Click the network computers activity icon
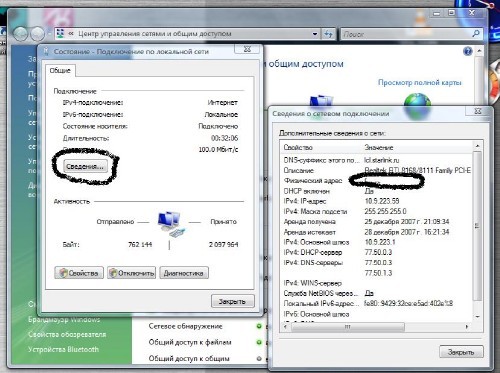The image size is (500, 373). (x=171, y=224)
